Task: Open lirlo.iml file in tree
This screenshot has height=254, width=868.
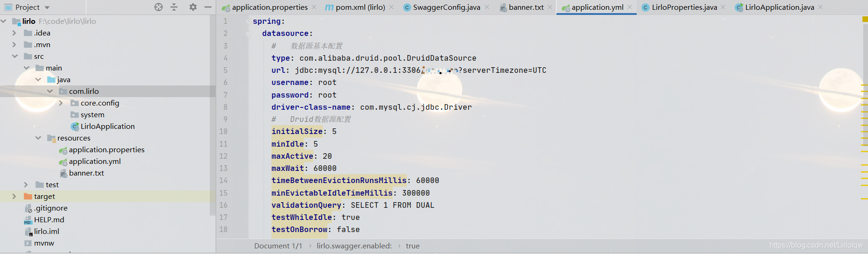Action: tap(47, 231)
